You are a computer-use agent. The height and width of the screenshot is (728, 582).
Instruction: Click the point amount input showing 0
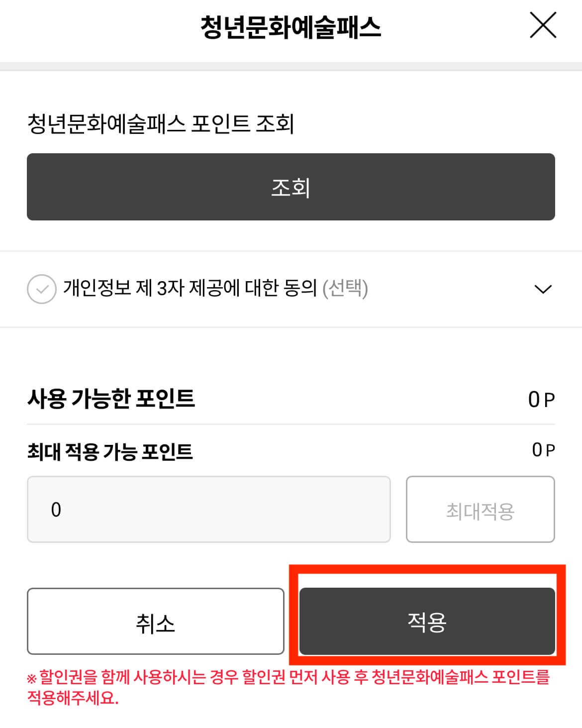click(x=209, y=509)
